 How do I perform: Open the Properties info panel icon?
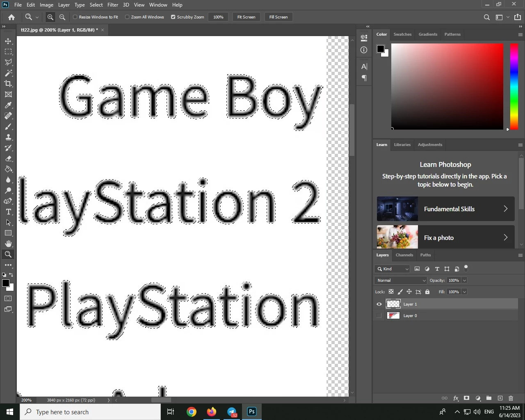click(x=364, y=50)
